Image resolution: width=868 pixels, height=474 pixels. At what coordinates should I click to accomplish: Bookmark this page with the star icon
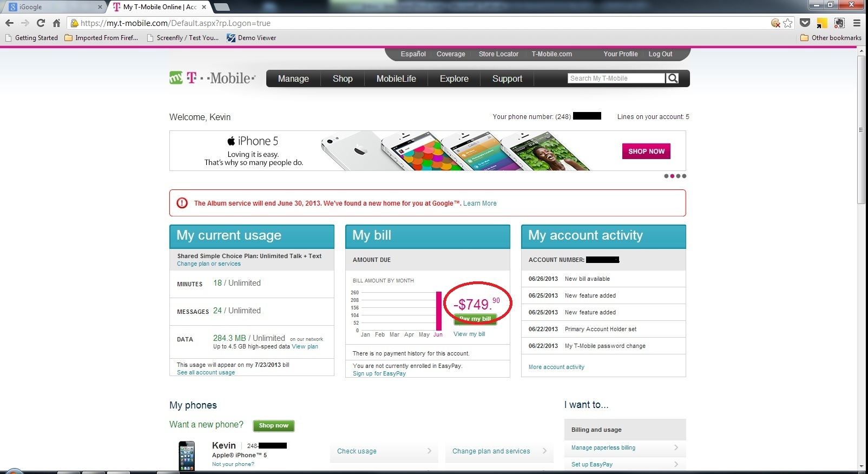(x=788, y=23)
